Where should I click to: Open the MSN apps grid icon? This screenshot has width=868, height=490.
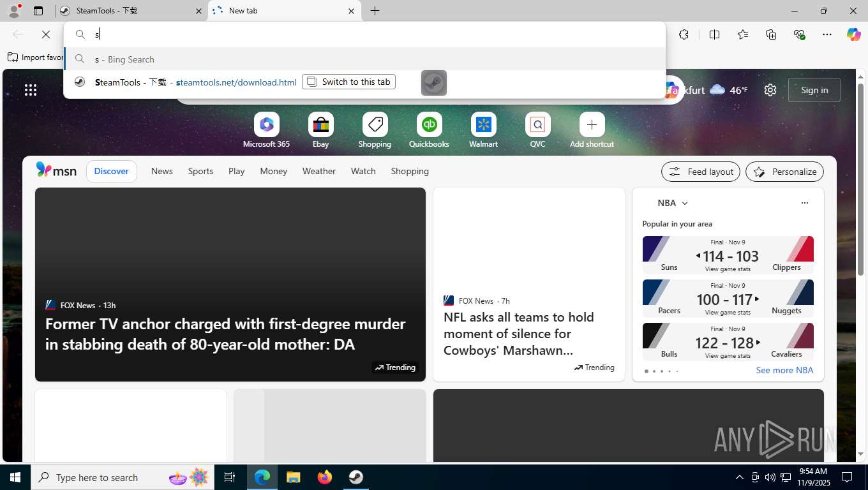coord(31,90)
